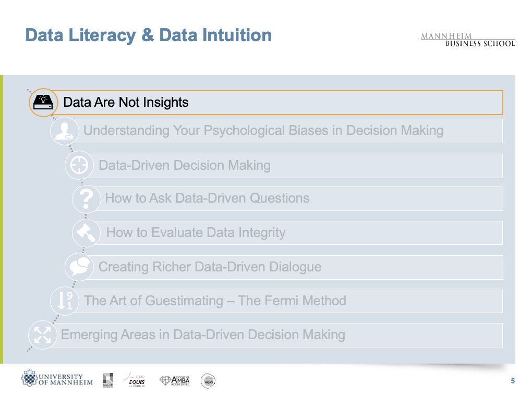Open Understanding Your Psychological Biases section
Screen dimensions: 532x398
pos(263,131)
